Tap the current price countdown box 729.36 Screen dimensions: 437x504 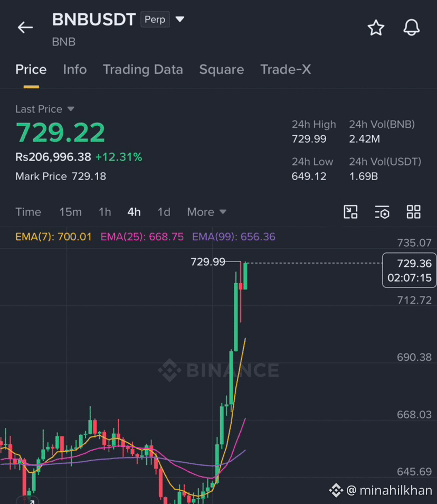pos(409,270)
